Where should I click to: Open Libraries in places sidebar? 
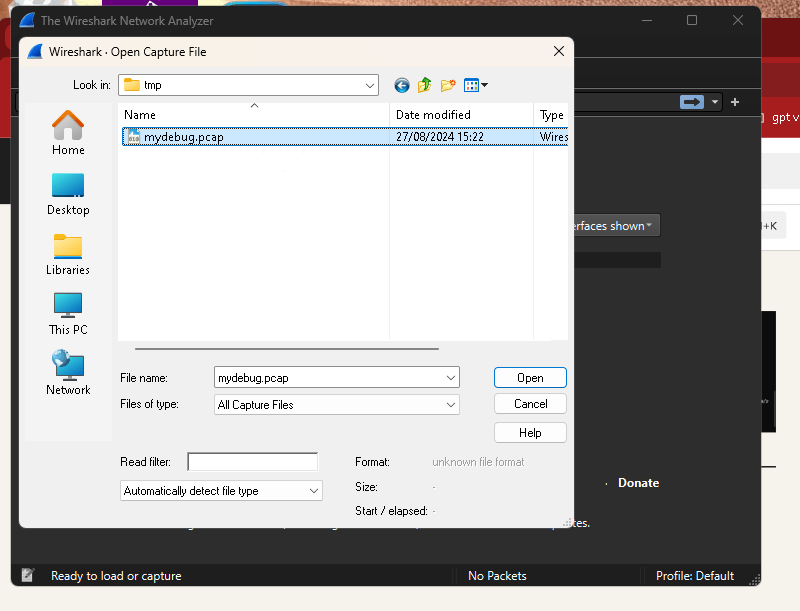68,254
